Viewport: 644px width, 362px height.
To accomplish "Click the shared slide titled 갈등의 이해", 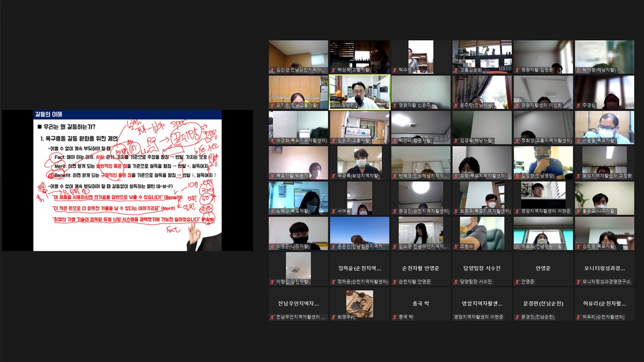I will (127, 180).
